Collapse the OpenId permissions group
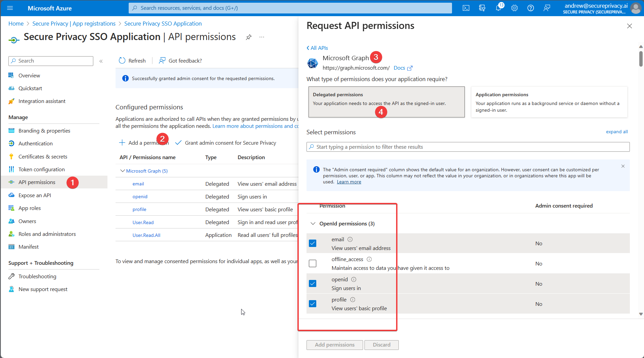 [313, 224]
